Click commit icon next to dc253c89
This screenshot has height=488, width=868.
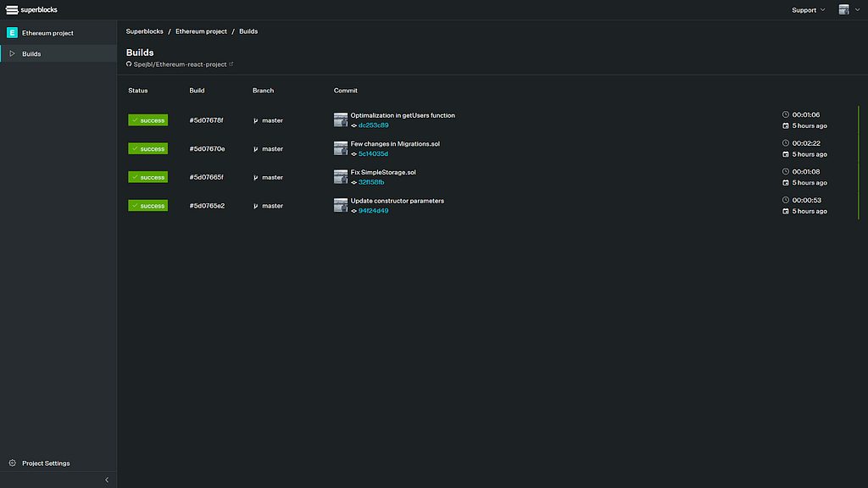[x=353, y=125]
